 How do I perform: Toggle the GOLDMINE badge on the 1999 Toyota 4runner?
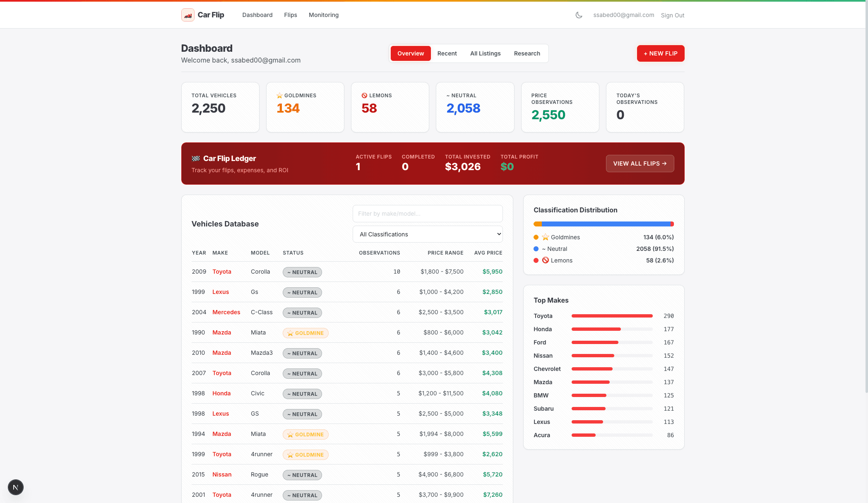(x=305, y=455)
